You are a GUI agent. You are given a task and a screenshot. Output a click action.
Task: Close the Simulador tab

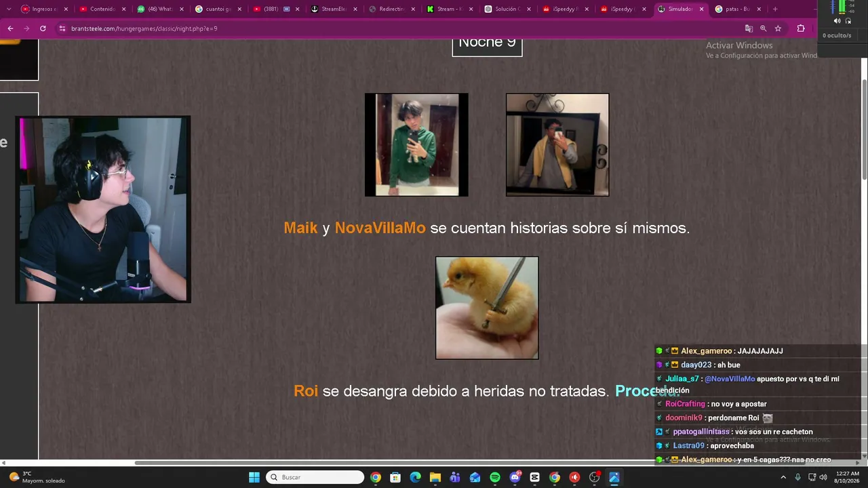[x=701, y=9]
